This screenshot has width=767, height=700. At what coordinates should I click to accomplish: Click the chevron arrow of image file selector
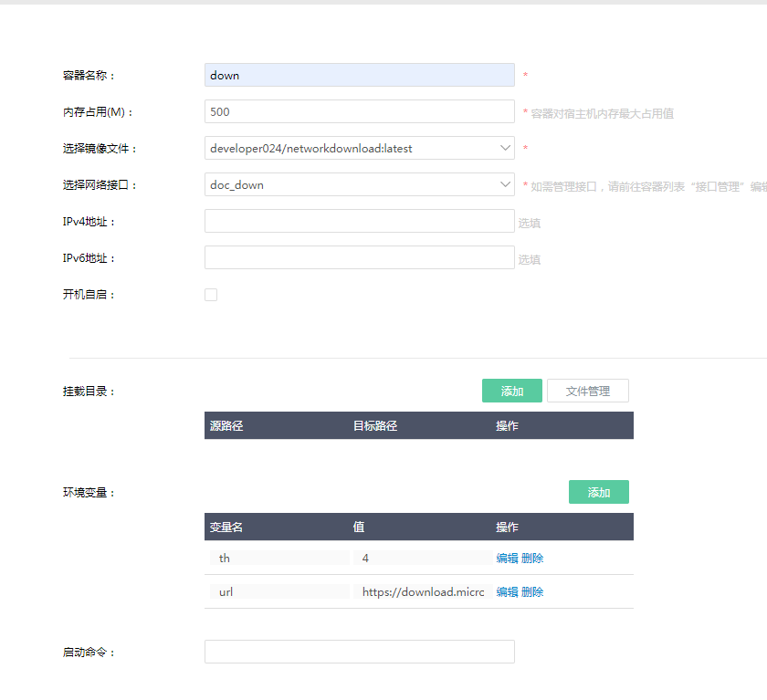pyautogui.click(x=506, y=148)
